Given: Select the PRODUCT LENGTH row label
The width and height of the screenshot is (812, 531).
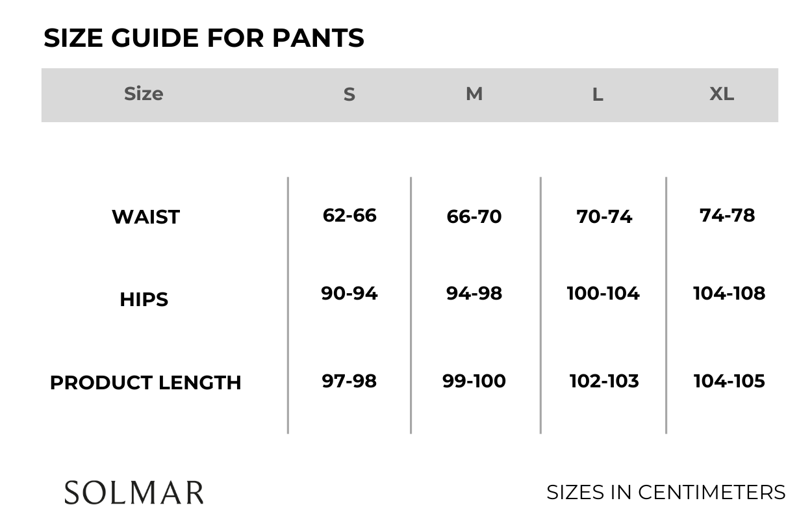Looking at the screenshot, I should click(146, 383).
